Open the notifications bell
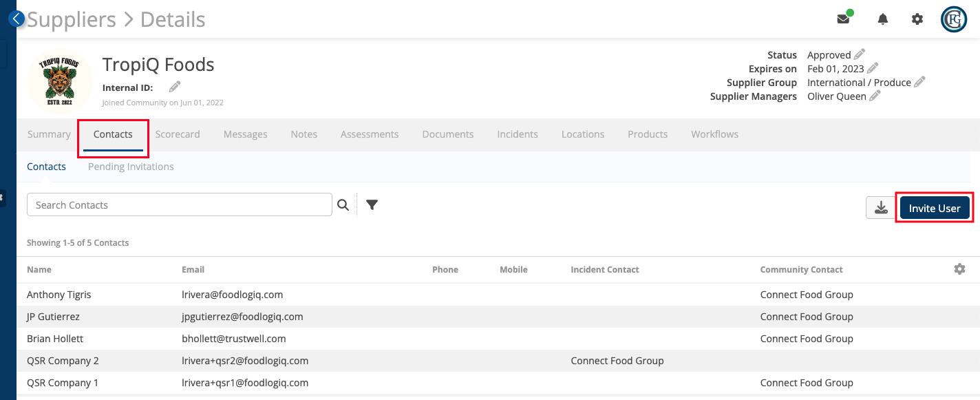This screenshot has height=400, width=980. (x=883, y=19)
